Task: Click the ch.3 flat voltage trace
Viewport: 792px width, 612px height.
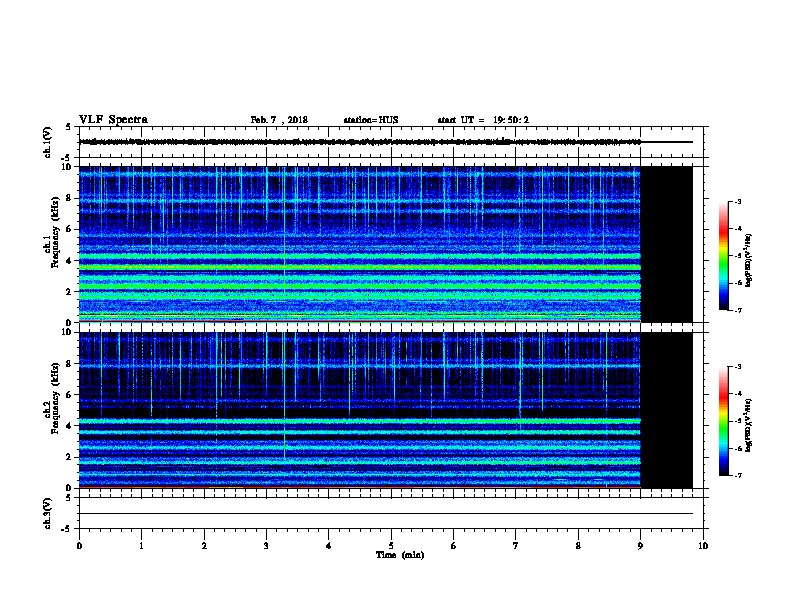Action: [x=386, y=514]
